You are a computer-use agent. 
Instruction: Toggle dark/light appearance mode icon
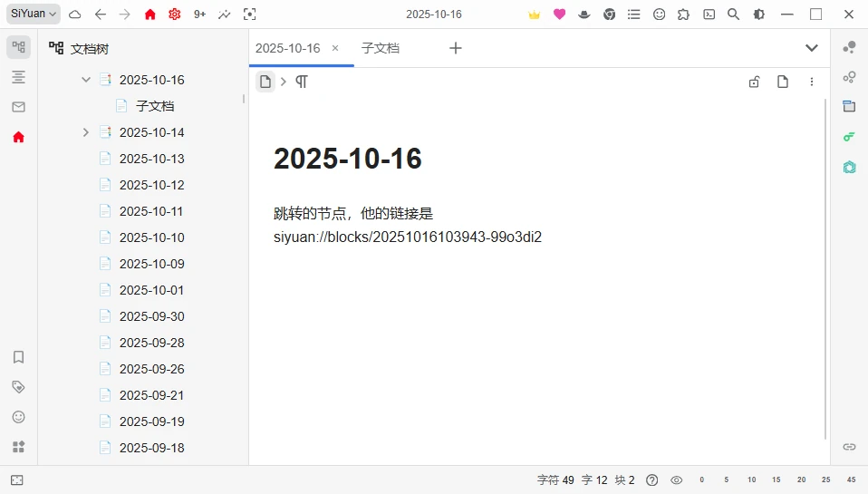[758, 15]
